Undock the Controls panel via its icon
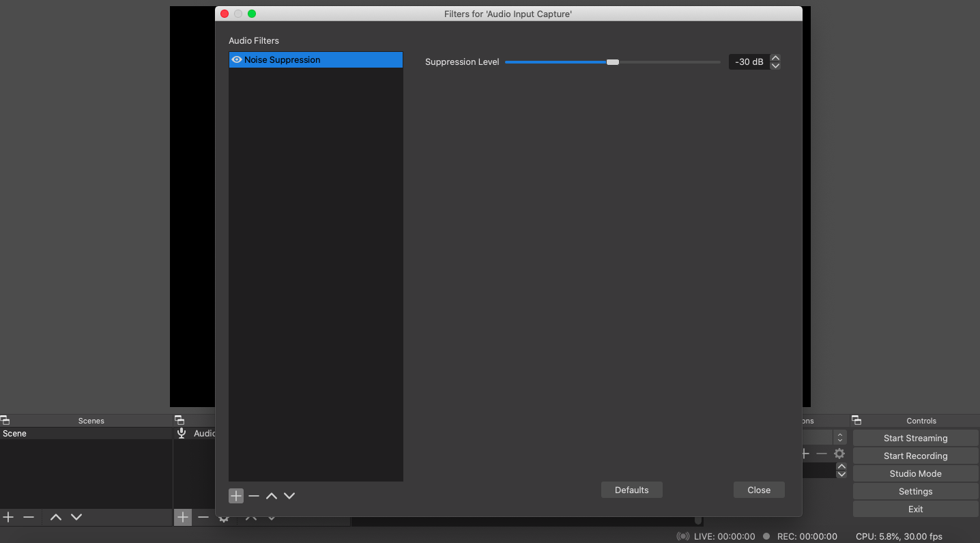980x543 pixels. [856, 420]
